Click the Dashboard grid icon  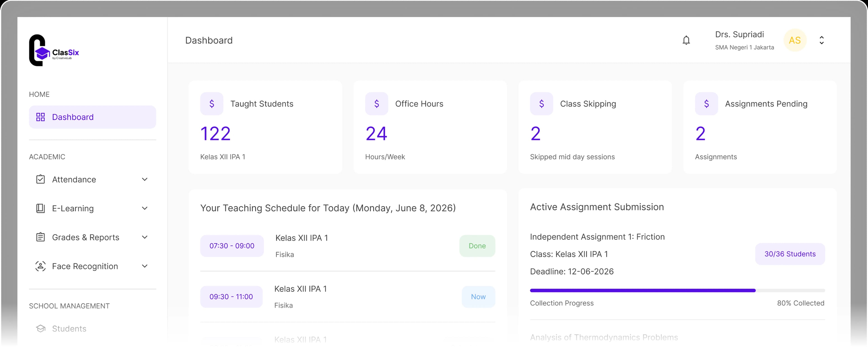40,117
